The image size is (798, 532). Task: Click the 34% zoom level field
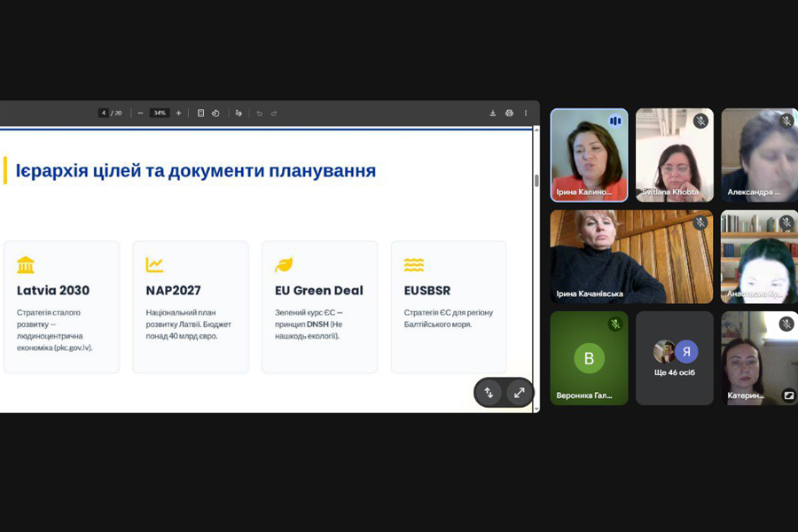[x=160, y=113]
